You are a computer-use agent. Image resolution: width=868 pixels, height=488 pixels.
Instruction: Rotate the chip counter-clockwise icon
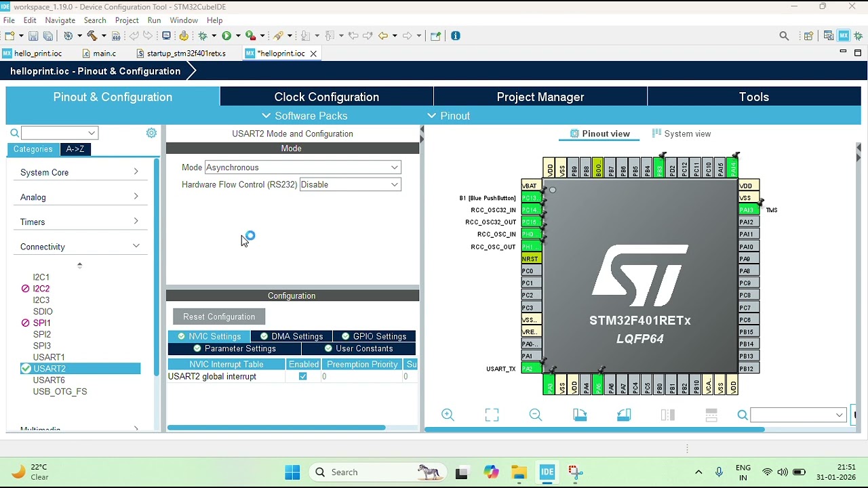pos(624,415)
